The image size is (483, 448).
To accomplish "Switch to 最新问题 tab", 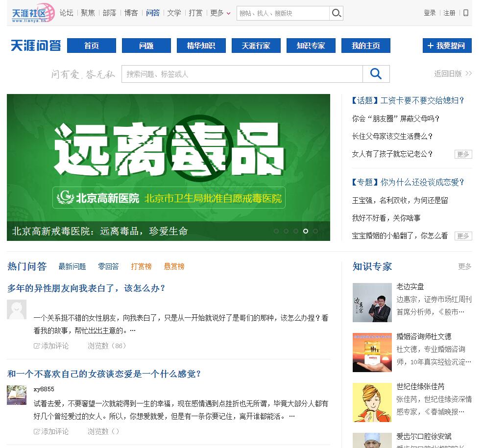I will coord(72,266).
